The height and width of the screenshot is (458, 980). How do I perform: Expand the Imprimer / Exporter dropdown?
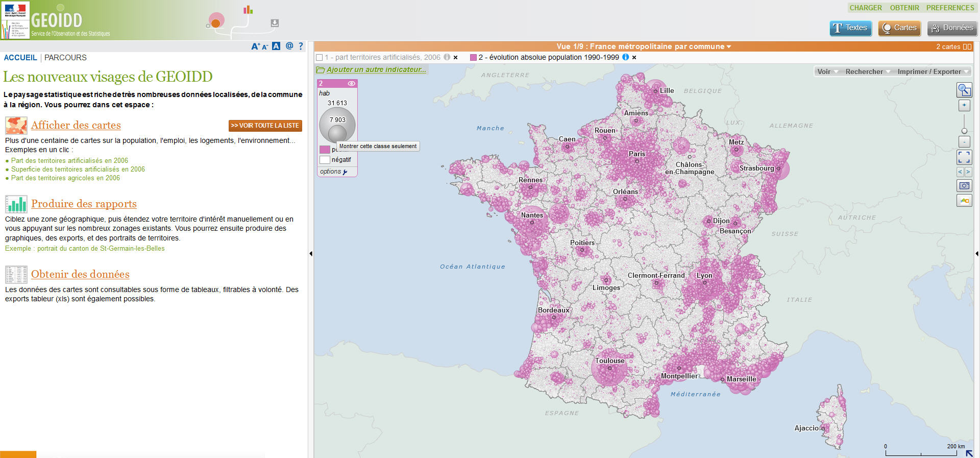click(x=933, y=71)
